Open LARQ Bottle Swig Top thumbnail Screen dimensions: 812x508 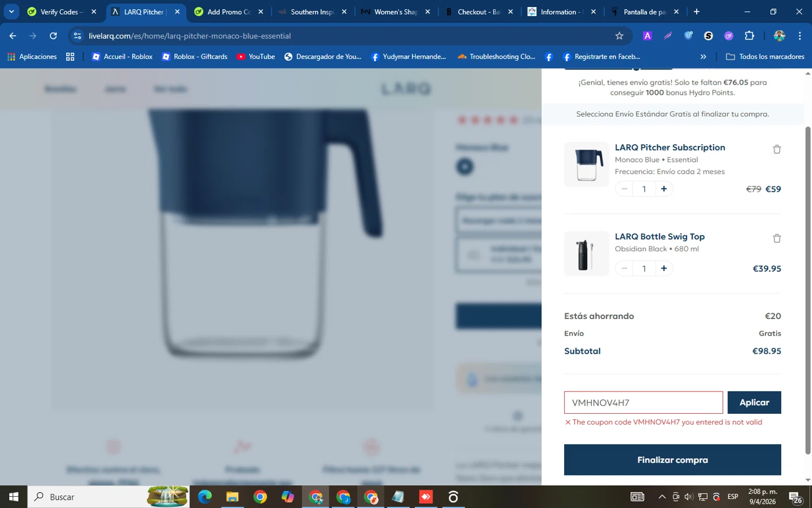click(586, 254)
